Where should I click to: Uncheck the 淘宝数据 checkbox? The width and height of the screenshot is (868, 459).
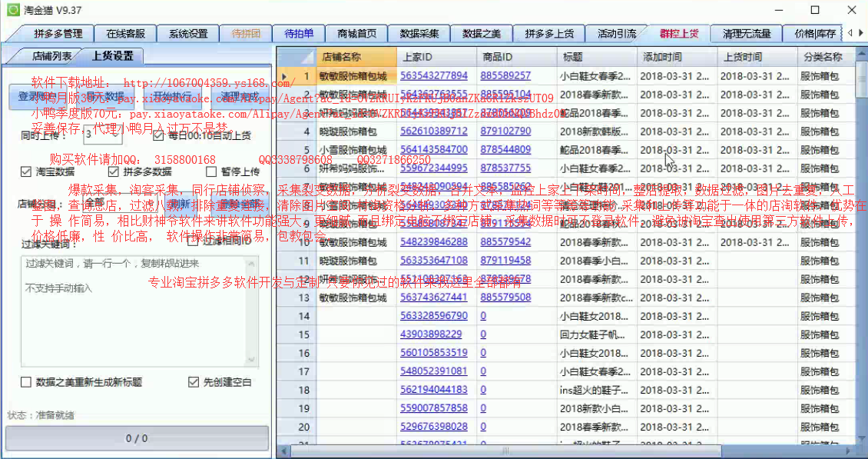click(x=25, y=171)
